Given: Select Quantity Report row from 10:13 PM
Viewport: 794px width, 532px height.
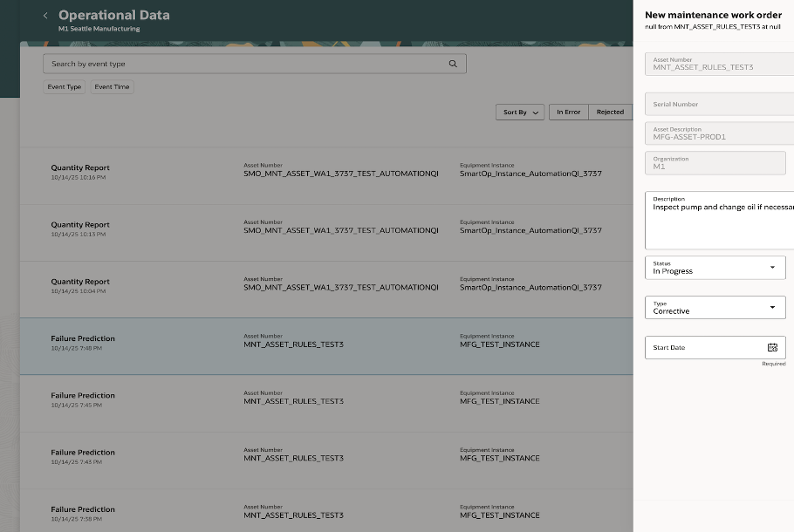Looking at the screenshot, I should tap(326, 233).
